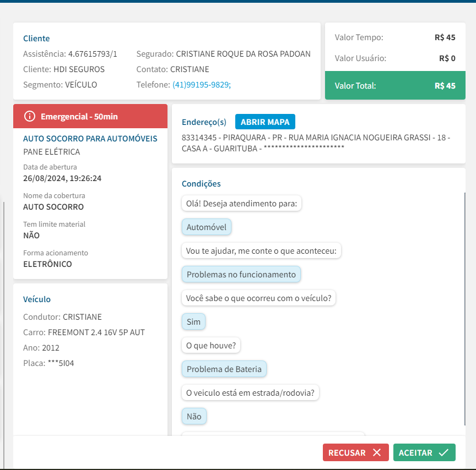
Task: Select the Sim answer bubble
Action: (x=193, y=322)
